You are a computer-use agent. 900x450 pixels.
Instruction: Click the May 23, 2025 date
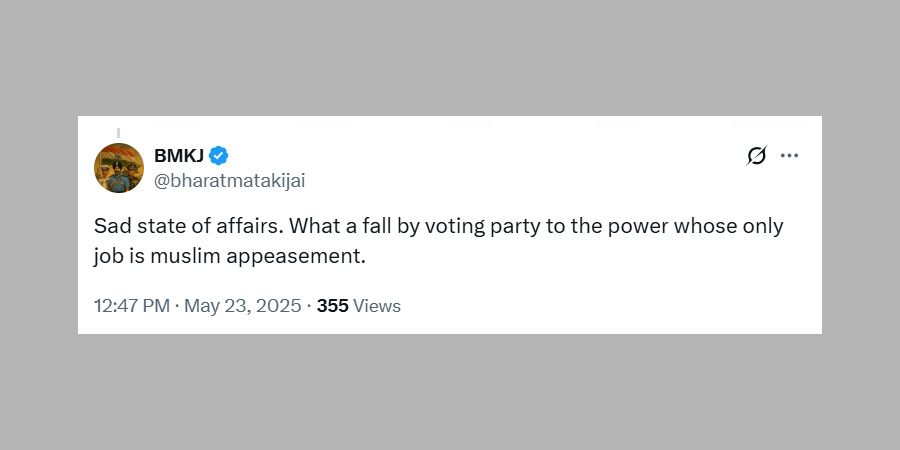pyautogui.click(x=241, y=306)
